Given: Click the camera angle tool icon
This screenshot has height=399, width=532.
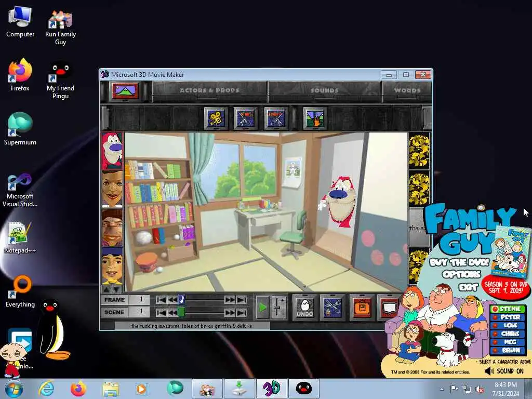Looking at the screenshot, I should click(x=216, y=118).
